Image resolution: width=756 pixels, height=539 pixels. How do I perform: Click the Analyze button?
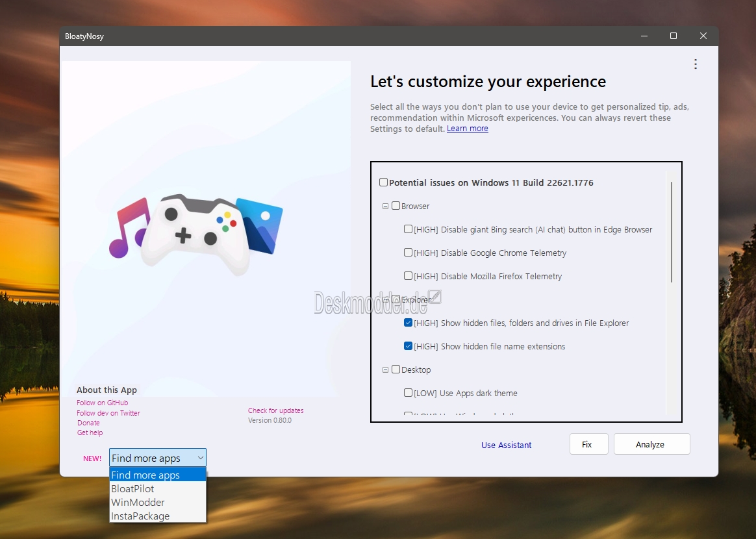click(652, 444)
